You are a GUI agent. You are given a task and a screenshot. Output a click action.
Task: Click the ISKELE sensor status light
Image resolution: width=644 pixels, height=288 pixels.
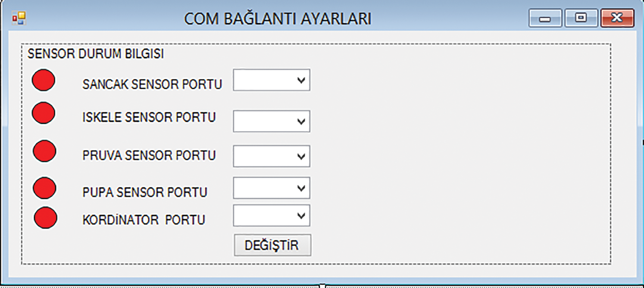[43, 113]
